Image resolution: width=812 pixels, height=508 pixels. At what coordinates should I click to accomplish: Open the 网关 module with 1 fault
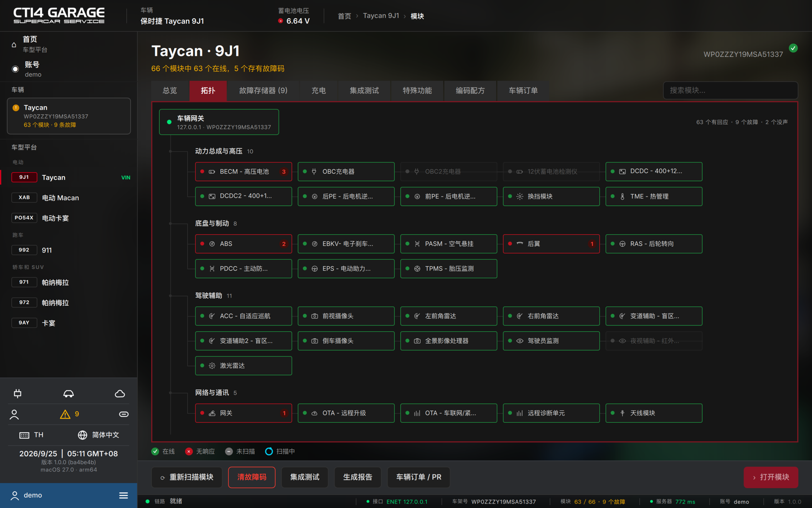click(244, 413)
